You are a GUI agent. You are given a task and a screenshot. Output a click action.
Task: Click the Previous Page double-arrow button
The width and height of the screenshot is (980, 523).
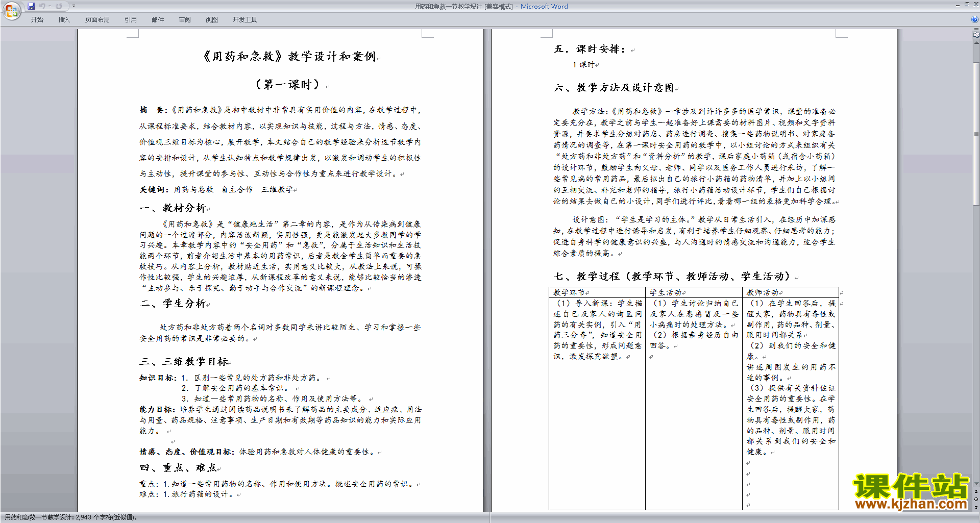coord(976,492)
